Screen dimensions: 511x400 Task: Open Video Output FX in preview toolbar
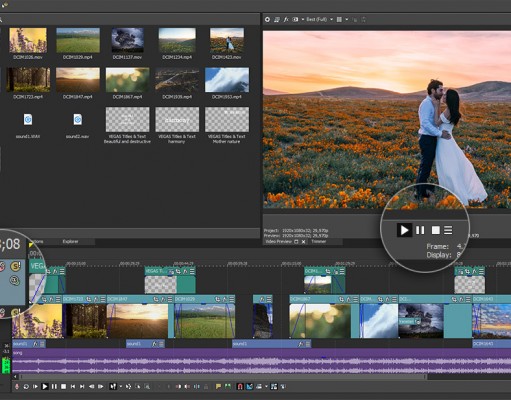click(286, 20)
